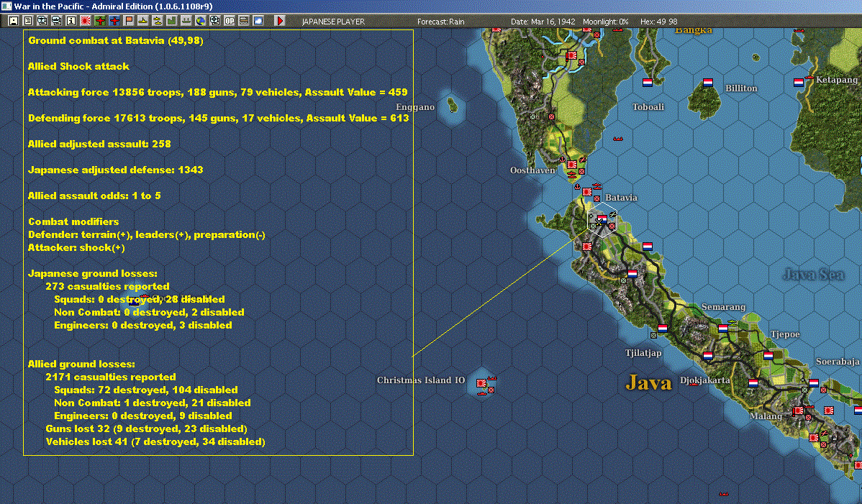Click the 'Guns lost 32' report line

146,429
